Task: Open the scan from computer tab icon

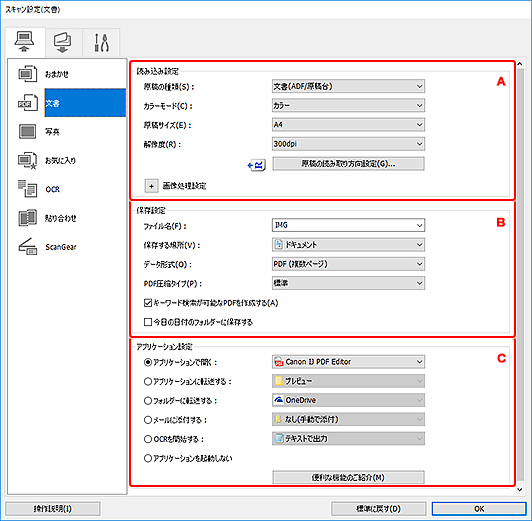Action: pos(24,42)
